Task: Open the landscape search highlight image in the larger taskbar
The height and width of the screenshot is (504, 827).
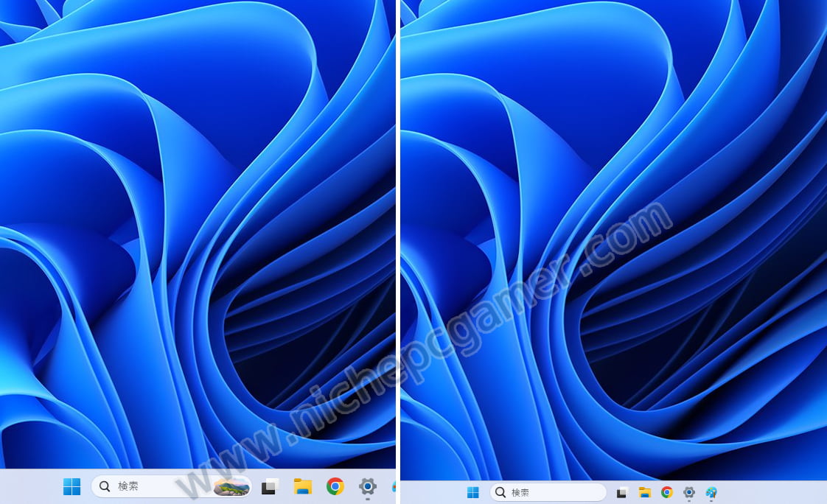Action: pyautogui.click(x=231, y=486)
